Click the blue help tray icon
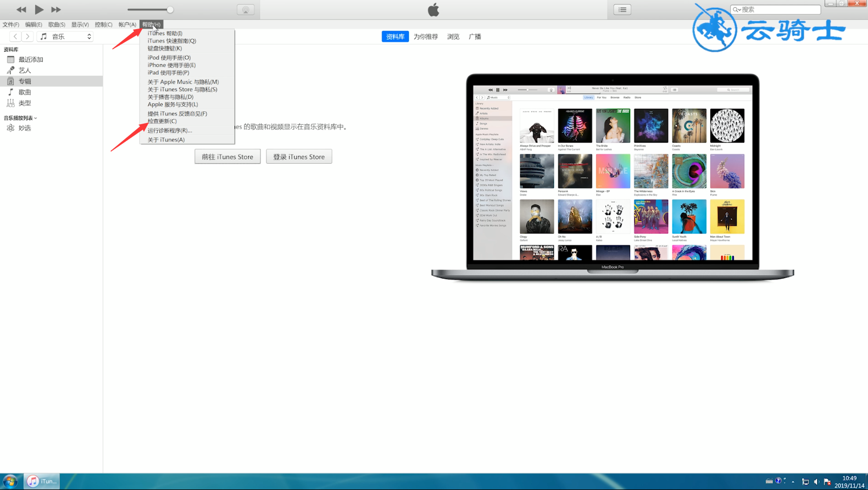This screenshot has width=868, height=490. point(778,481)
